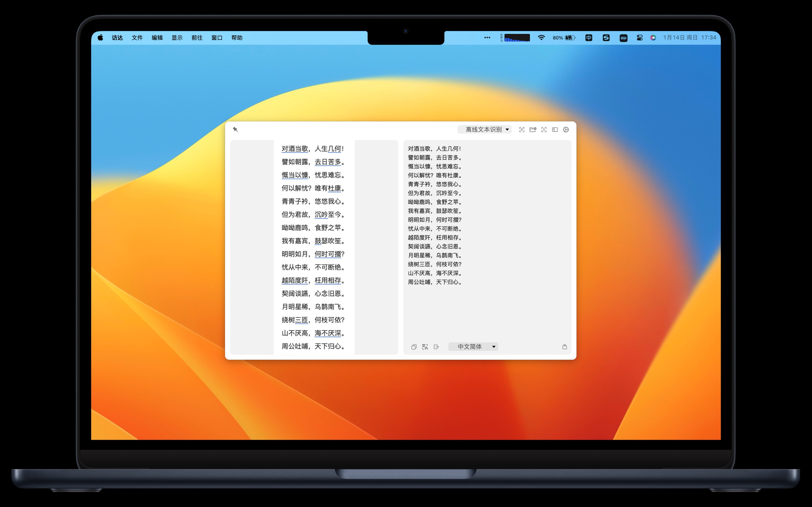The width and height of the screenshot is (812, 507).
Task: Copy recognized text with copy icon
Action: [x=414, y=347]
